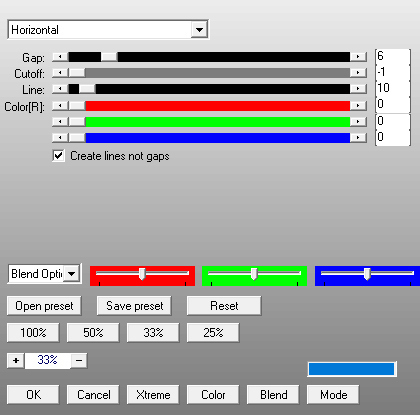Click the red blend channel slider handle
This screenshot has width=420, height=415.
click(142, 274)
